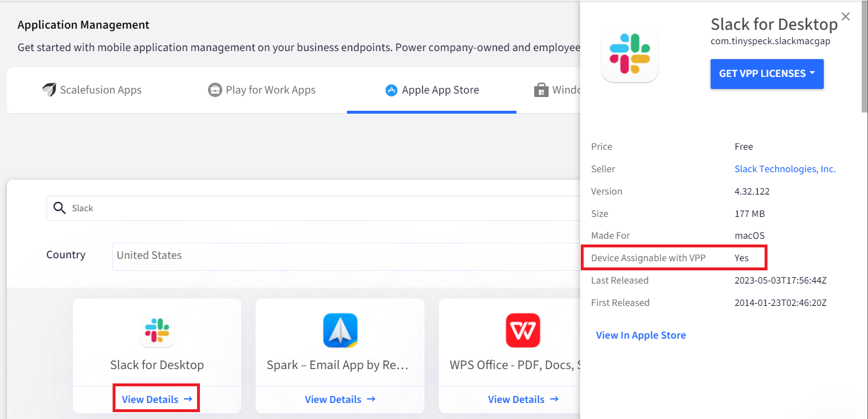Click the Apple App Store tab icon
868x419 pixels.
tap(391, 90)
